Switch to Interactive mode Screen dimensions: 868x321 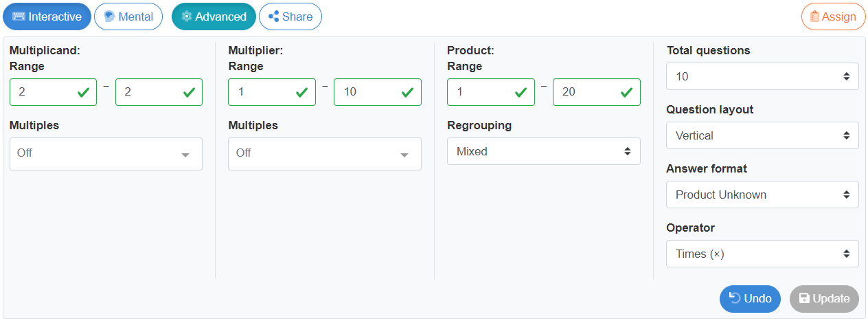(47, 16)
